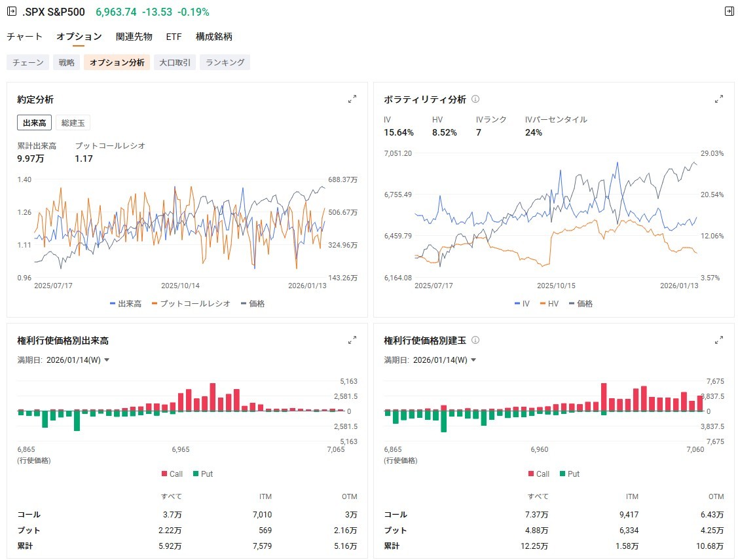Expand the 約定分析 panel to fullscreen
Screen dimensions: 738x560
(352, 99)
